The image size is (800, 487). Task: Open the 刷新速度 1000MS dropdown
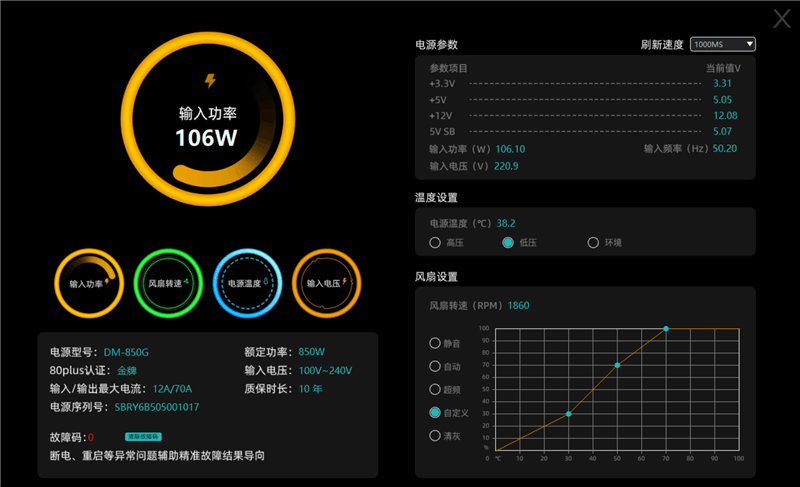pos(722,44)
